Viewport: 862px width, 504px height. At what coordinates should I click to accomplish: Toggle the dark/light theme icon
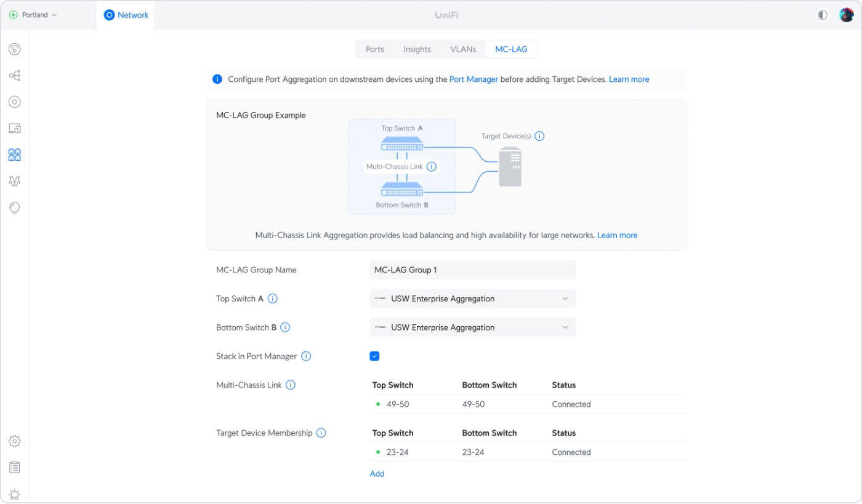point(823,15)
